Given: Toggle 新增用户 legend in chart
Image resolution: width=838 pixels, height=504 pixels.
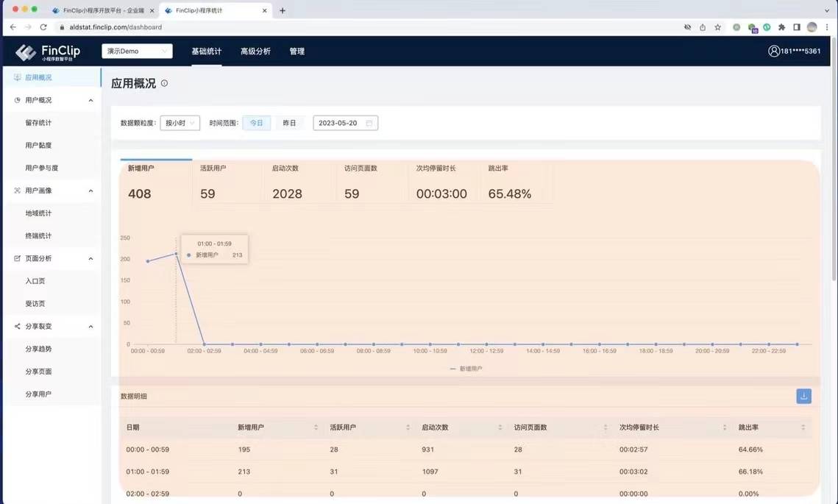Looking at the screenshot, I should coord(466,369).
